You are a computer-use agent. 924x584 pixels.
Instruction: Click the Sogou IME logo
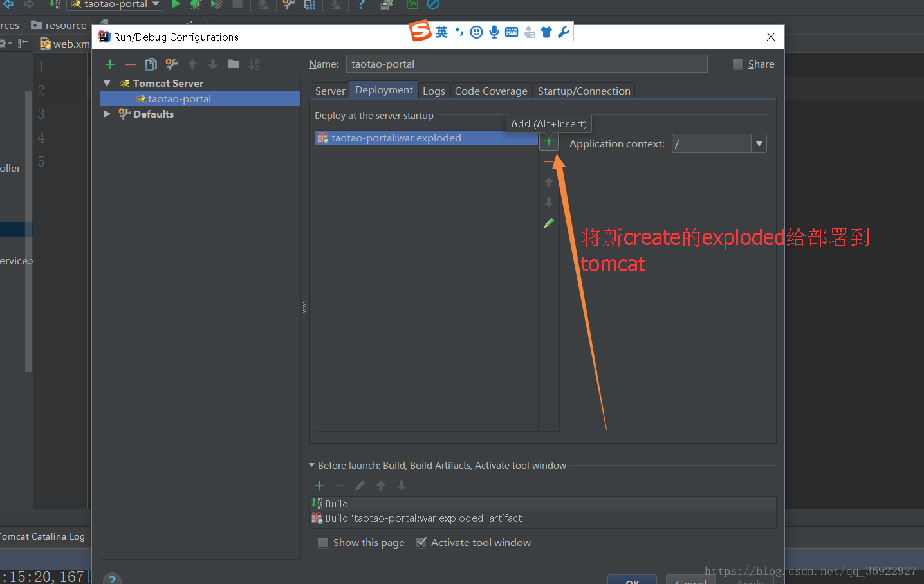(421, 31)
